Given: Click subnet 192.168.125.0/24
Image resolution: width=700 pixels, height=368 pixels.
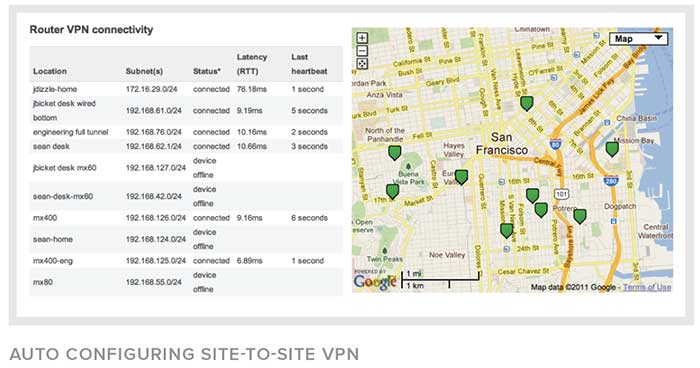Looking at the screenshot, I should pyautogui.click(x=156, y=260).
